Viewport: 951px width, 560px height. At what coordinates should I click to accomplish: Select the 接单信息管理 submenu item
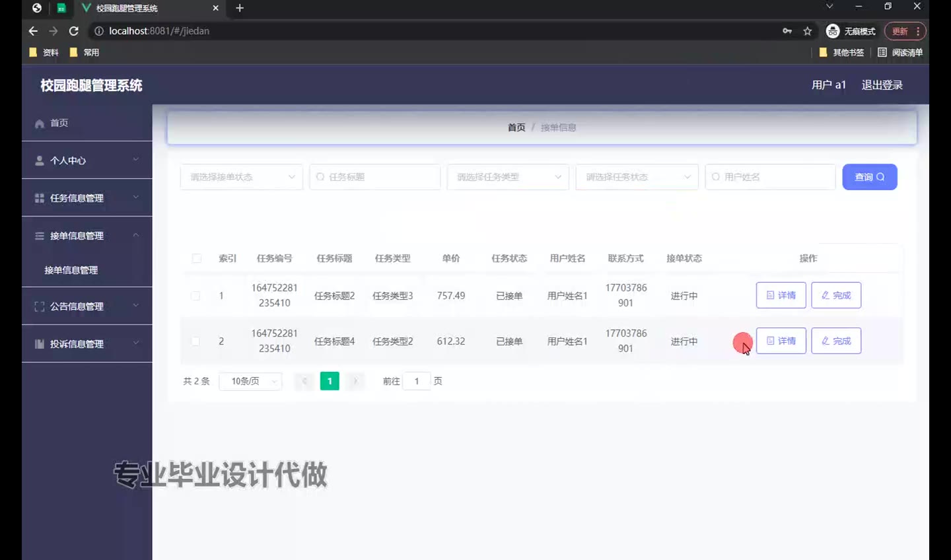pos(71,270)
